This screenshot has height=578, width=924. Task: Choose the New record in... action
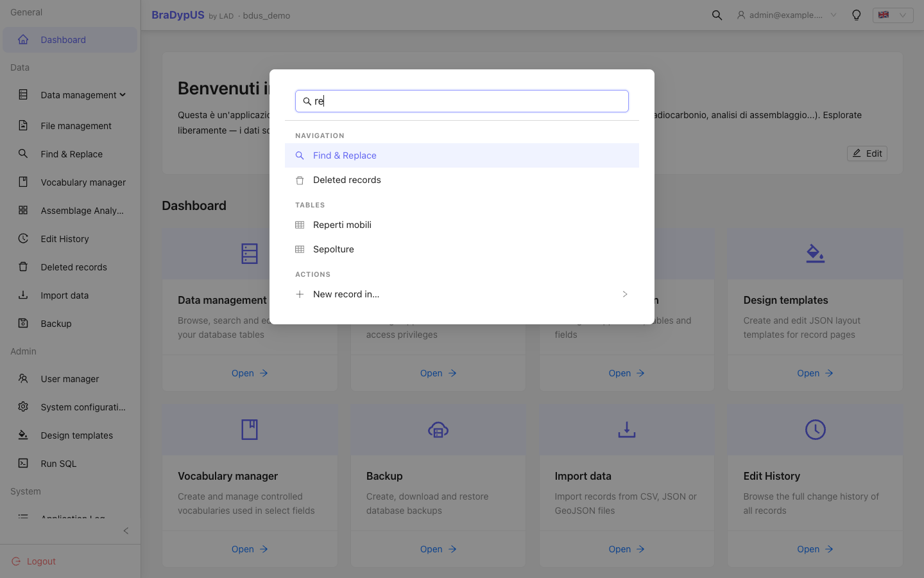click(x=462, y=294)
